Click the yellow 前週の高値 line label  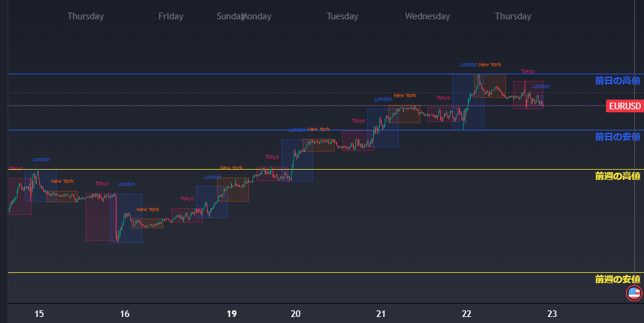(x=617, y=176)
